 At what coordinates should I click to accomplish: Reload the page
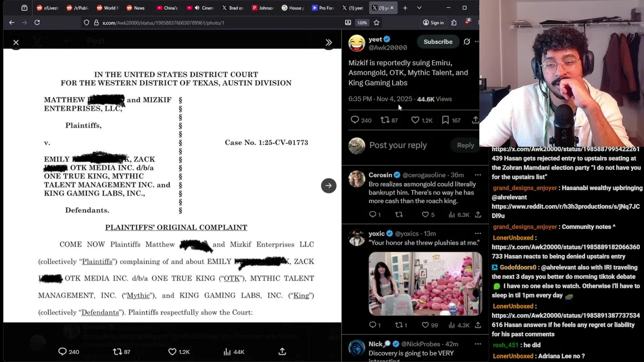click(37, 23)
